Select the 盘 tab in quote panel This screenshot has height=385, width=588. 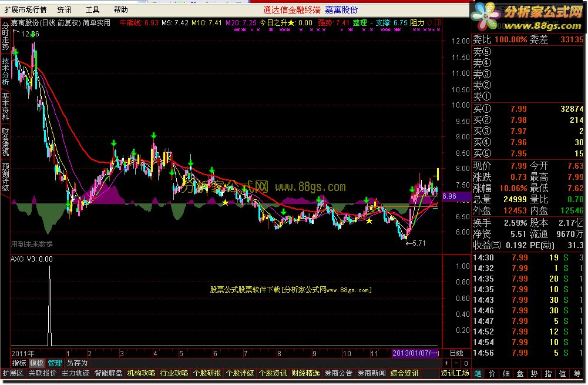pos(520,373)
